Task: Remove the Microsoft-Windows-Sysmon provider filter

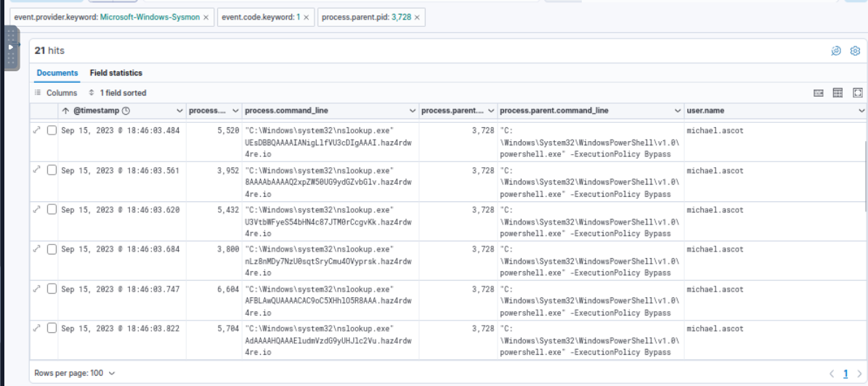Action: pyautogui.click(x=206, y=17)
